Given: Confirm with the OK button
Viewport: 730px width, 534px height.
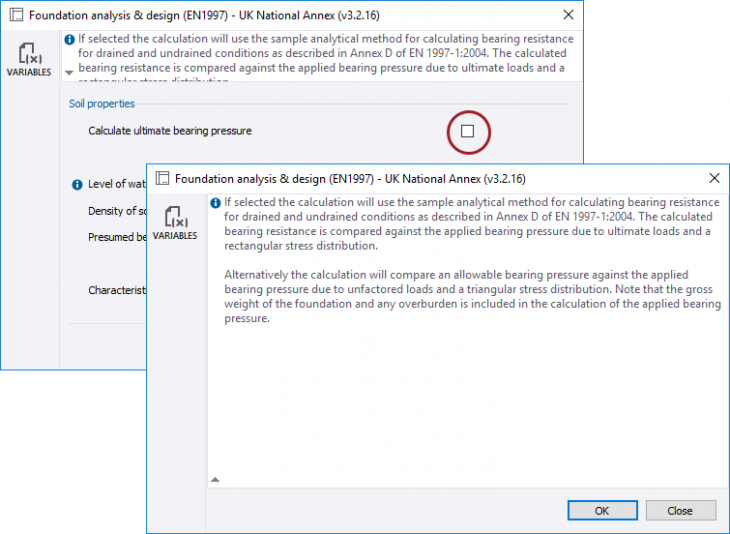Looking at the screenshot, I should tap(602, 511).
